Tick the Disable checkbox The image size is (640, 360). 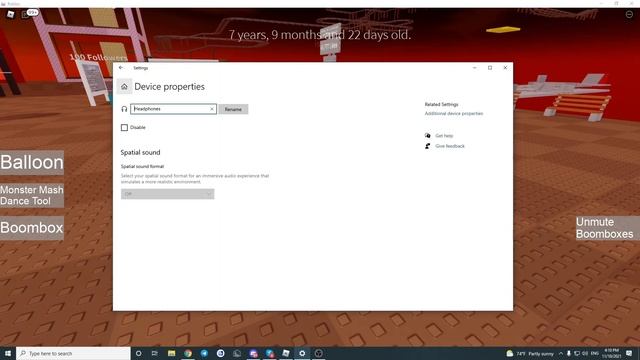click(x=124, y=128)
